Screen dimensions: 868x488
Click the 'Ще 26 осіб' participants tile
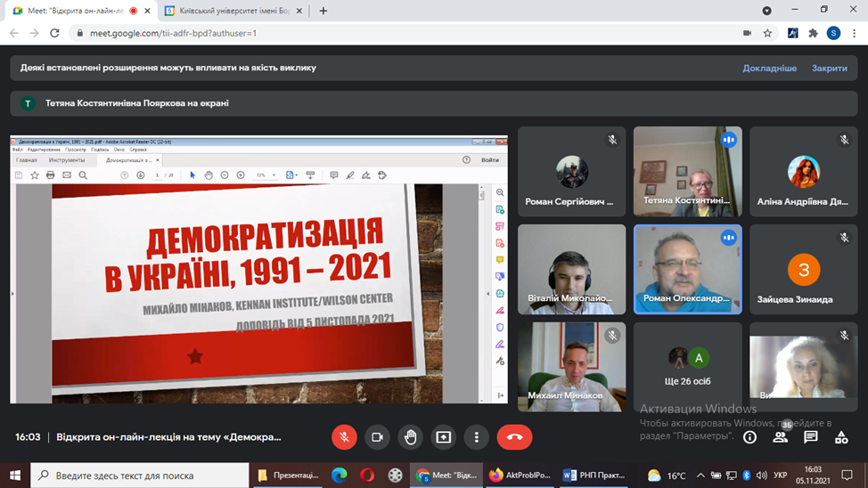coord(687,366)
